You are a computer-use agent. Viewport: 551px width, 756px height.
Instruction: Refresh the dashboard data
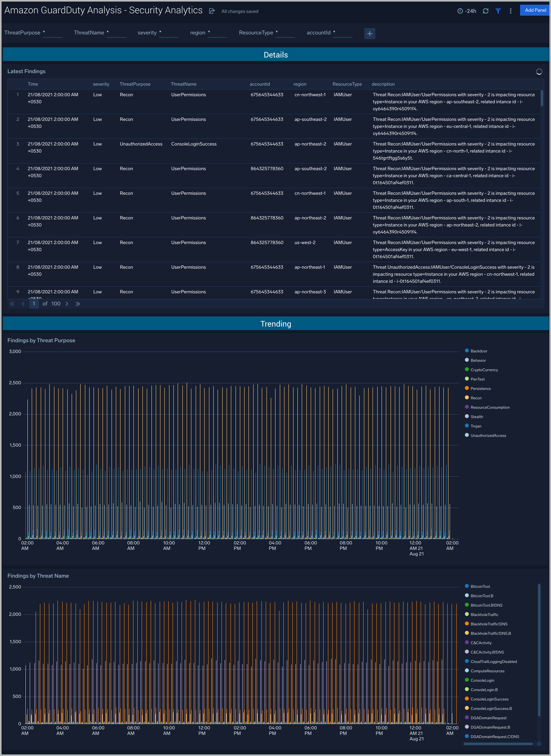486,11
